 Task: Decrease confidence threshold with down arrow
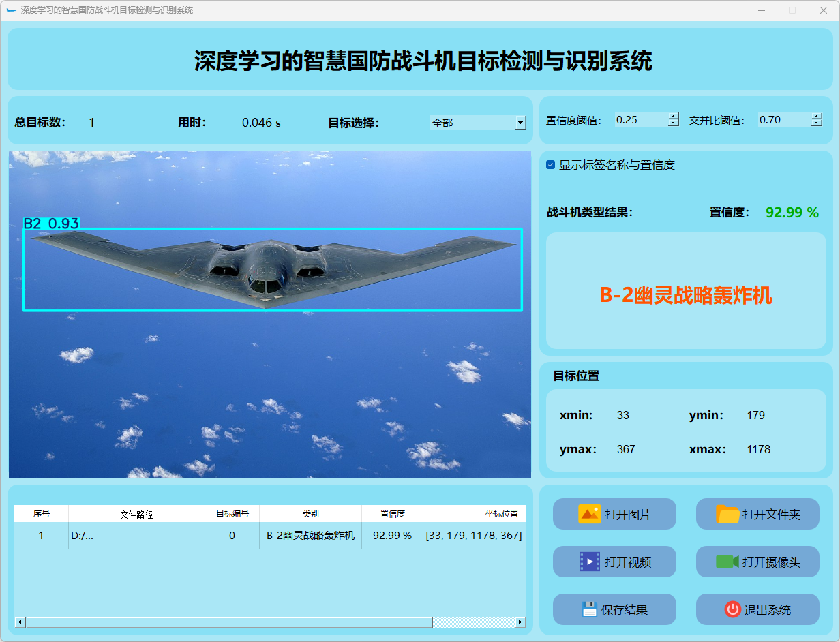[674, 123]
